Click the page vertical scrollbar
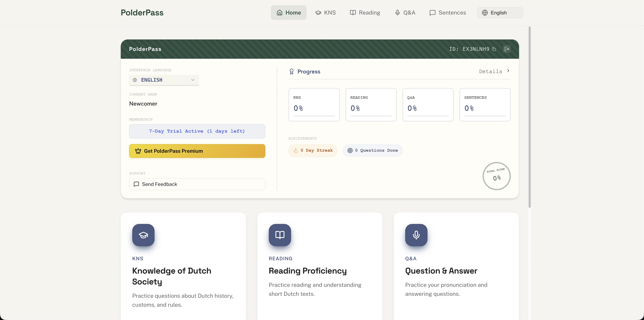 click(530, 117)
